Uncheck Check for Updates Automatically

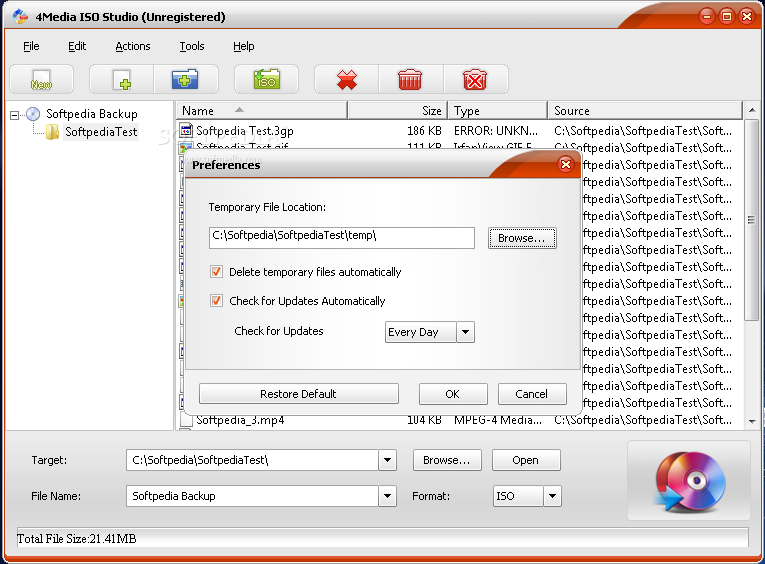216,301
